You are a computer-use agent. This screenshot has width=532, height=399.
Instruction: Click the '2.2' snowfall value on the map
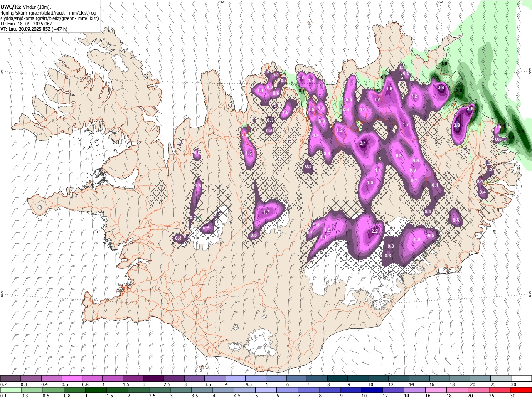coord(374,231)
